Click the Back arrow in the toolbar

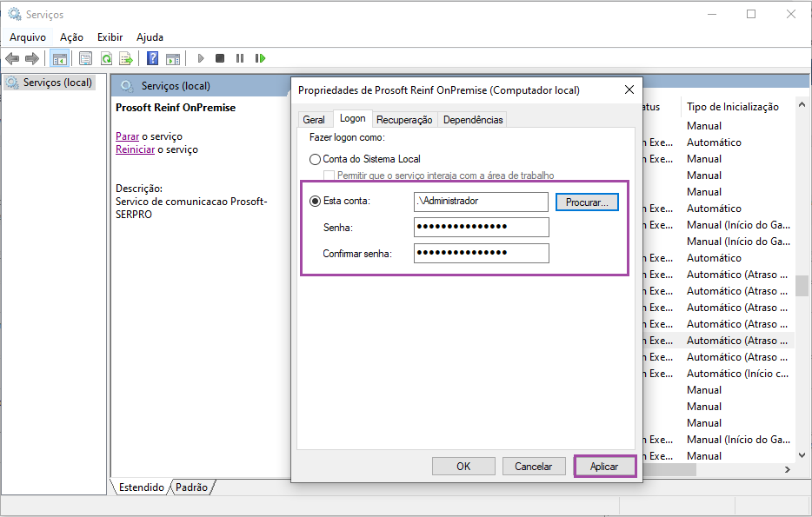[12, 58]
